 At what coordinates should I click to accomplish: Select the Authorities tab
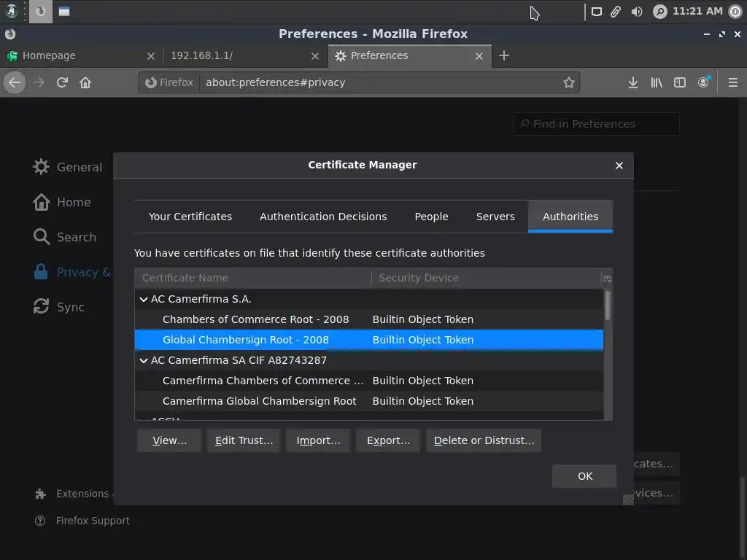coord(570,216)
